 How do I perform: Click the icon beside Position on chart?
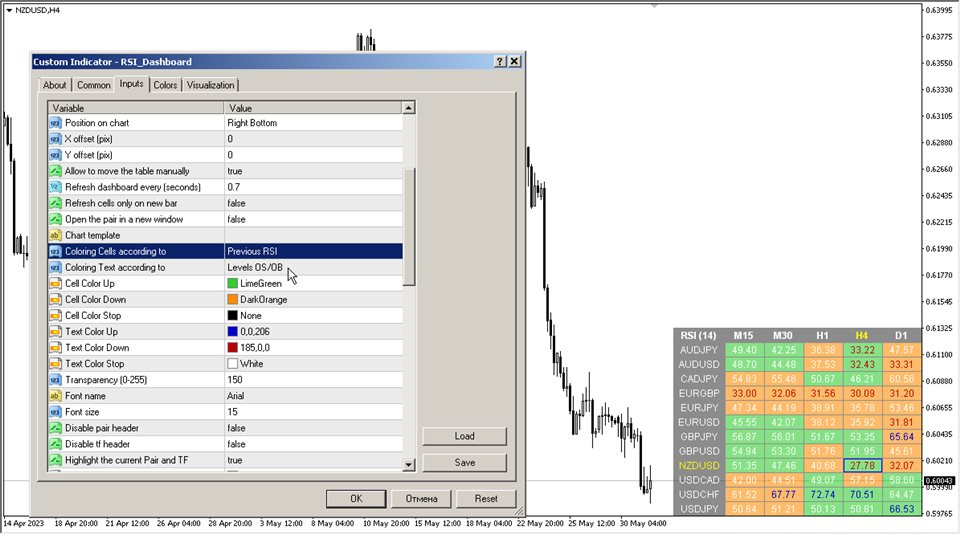point(55,122)
